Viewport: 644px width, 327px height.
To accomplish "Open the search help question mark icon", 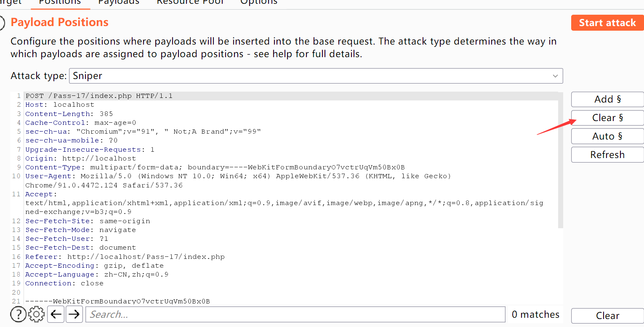I will point(18,314).
